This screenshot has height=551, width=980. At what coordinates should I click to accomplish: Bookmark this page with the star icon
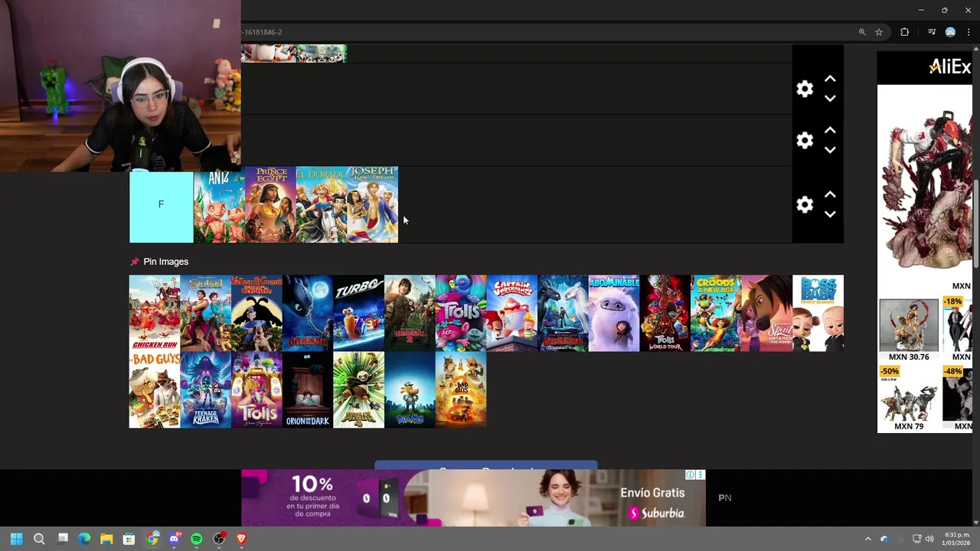click(879, 32)
